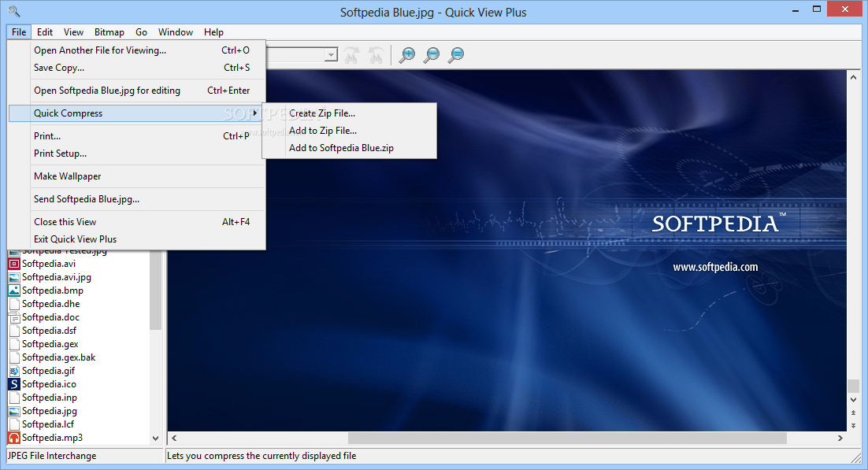Screen dimensions: 868x470
Task: Select Save Copy menu entry
Action: coord(137,68)
